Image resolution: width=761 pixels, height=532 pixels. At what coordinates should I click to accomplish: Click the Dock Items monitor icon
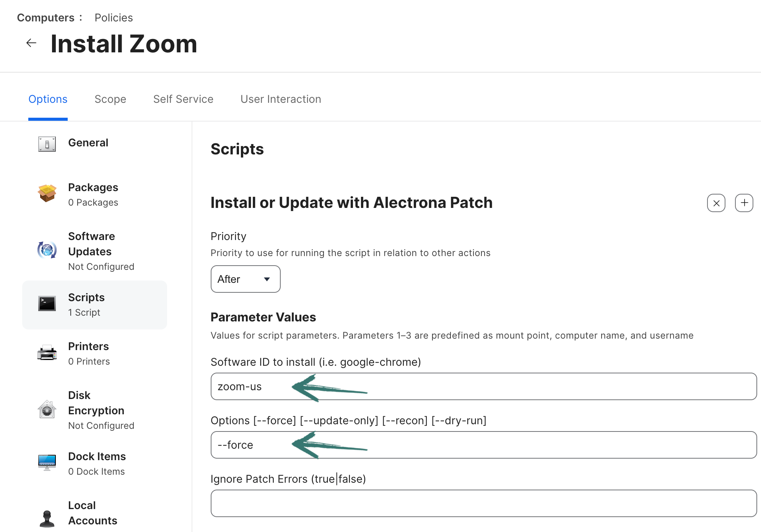tap(47, 462)
